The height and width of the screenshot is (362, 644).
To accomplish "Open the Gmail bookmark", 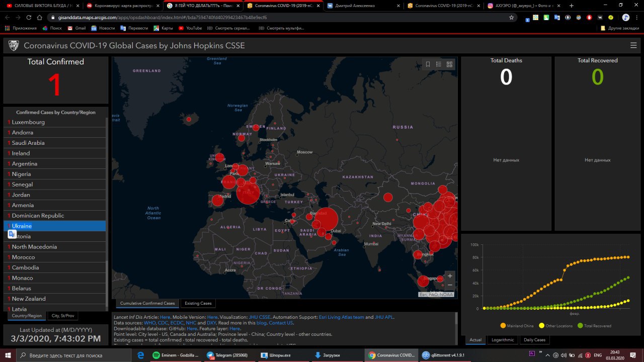I will pos(76,28).
